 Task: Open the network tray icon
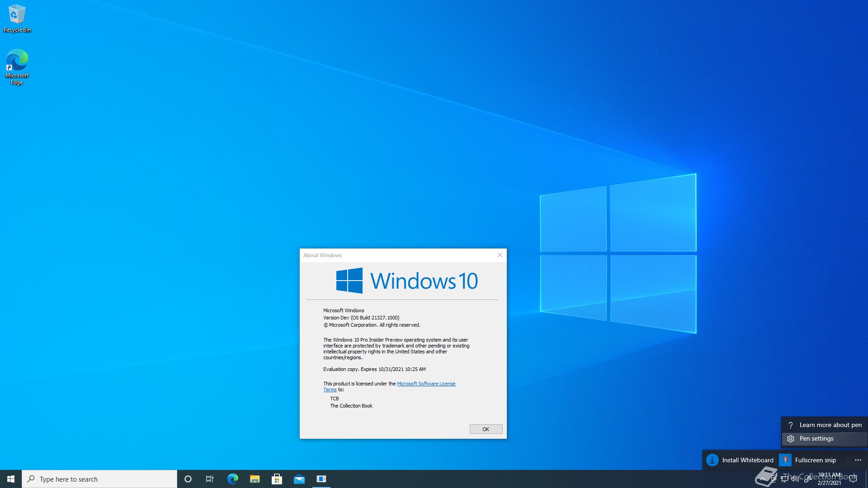pos(784,479)
